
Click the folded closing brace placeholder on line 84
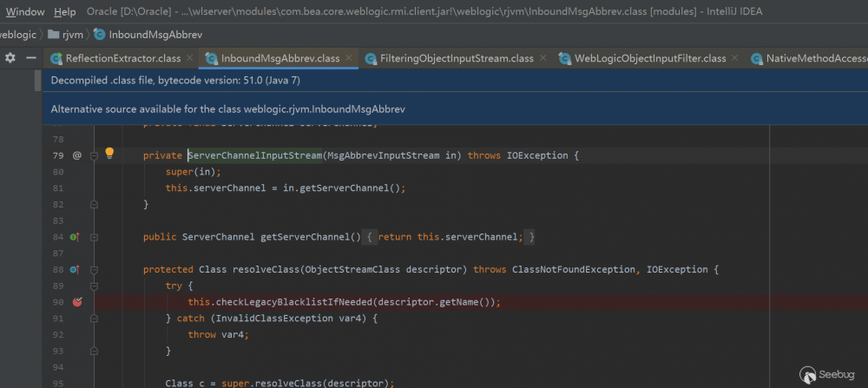[531, 238]
